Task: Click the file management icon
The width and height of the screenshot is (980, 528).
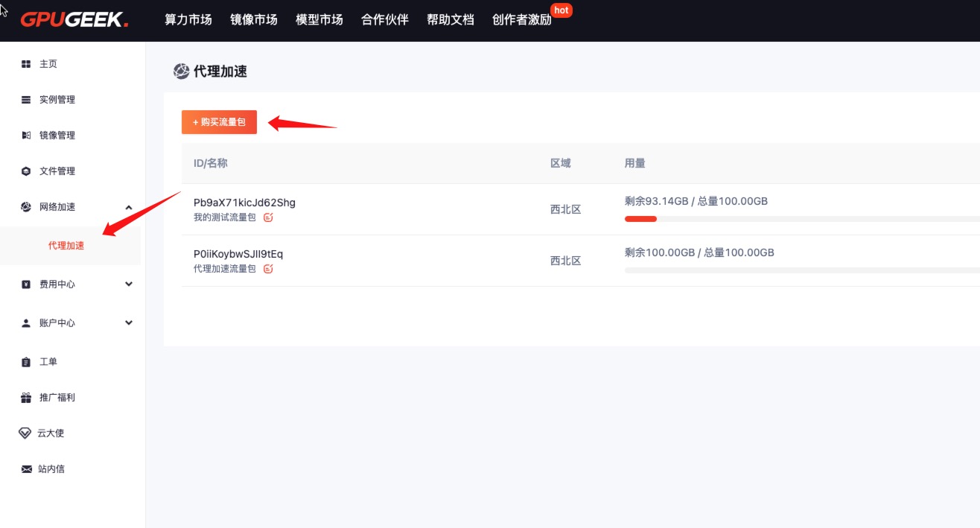Action: click(26, 171)
